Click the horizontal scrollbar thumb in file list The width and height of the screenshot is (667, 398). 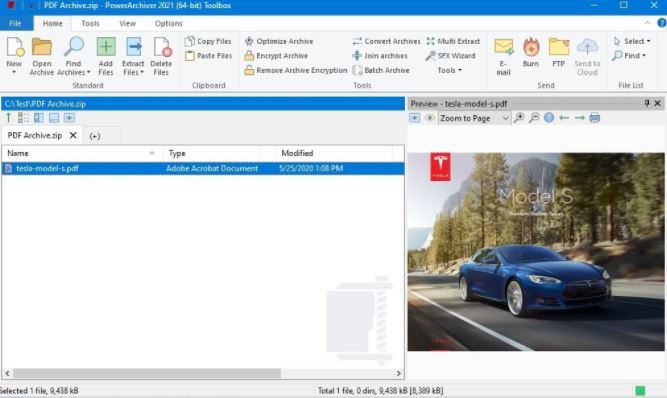click(x=147, y=373)
